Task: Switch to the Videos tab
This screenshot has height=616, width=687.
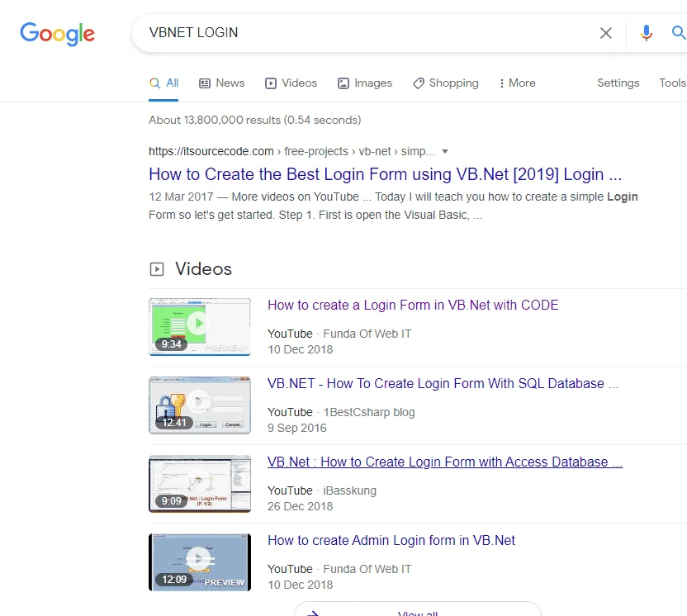Action: (291, 83)
